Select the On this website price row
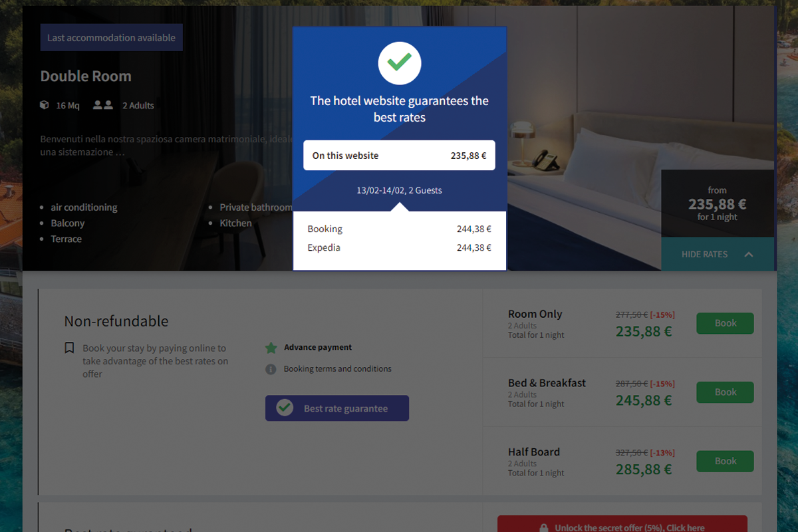 tap(399, 156)
